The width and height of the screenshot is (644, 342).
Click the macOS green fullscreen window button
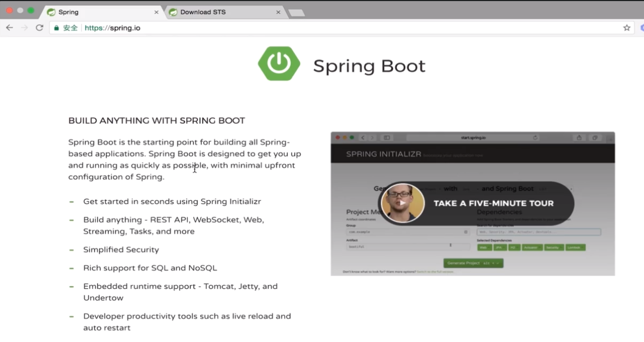[x=31, y=10]
